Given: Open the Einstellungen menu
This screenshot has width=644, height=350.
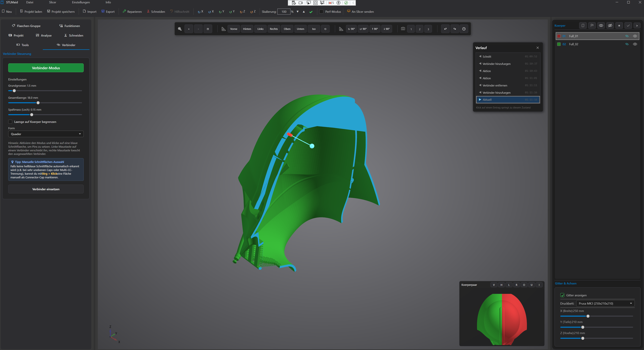Looking at the screenshot, I should coord(81,3).
